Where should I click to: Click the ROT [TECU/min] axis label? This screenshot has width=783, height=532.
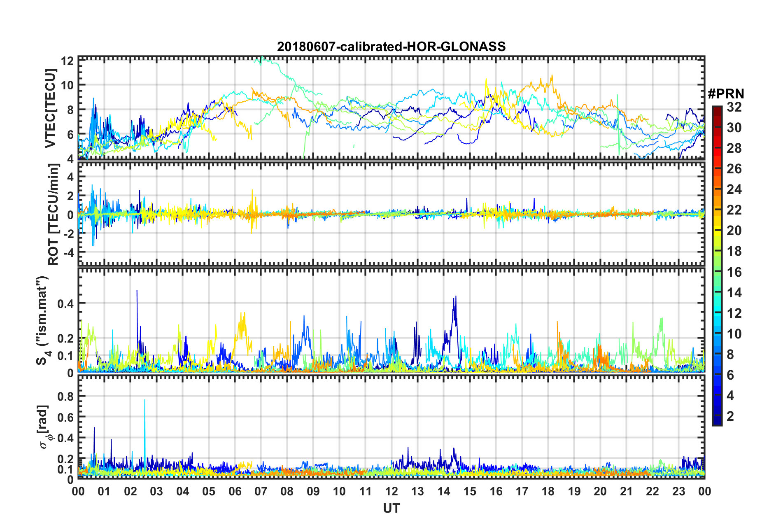click(x=53, y=214)
